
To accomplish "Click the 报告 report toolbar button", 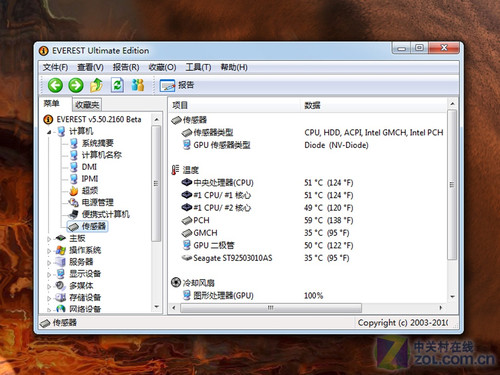I will coord(177,85).
